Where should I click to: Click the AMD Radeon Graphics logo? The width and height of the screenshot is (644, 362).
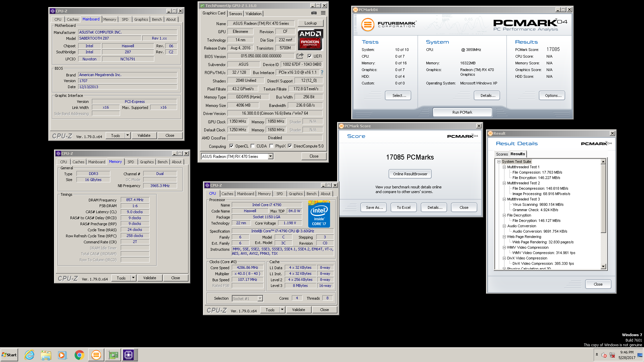click(310, 39)
